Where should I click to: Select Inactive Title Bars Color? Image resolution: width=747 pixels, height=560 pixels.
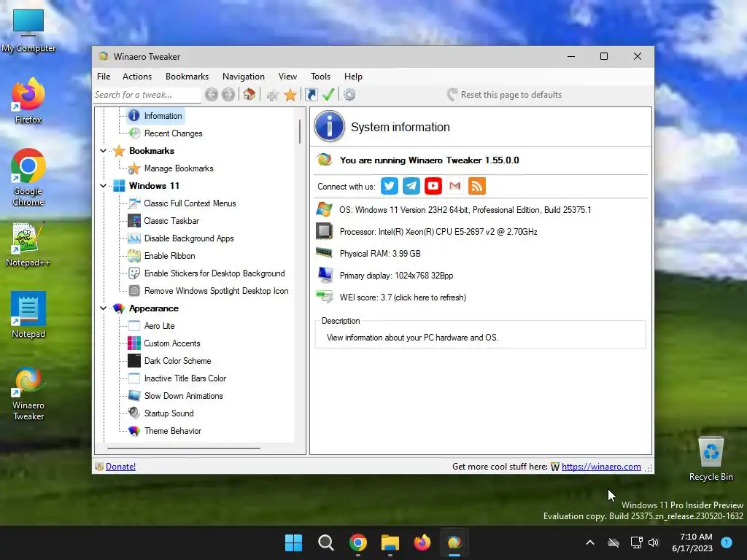[x=185, y=378]
